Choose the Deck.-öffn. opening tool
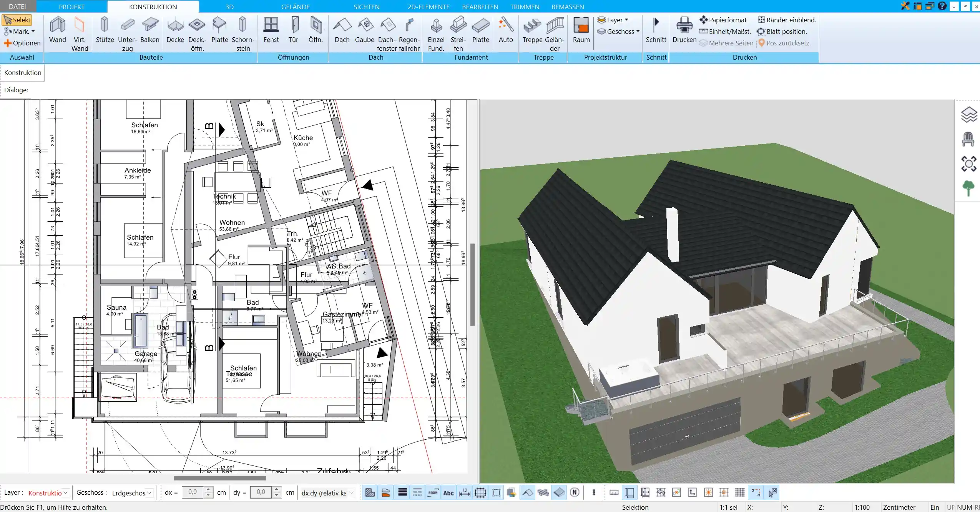 click(197, 34)
